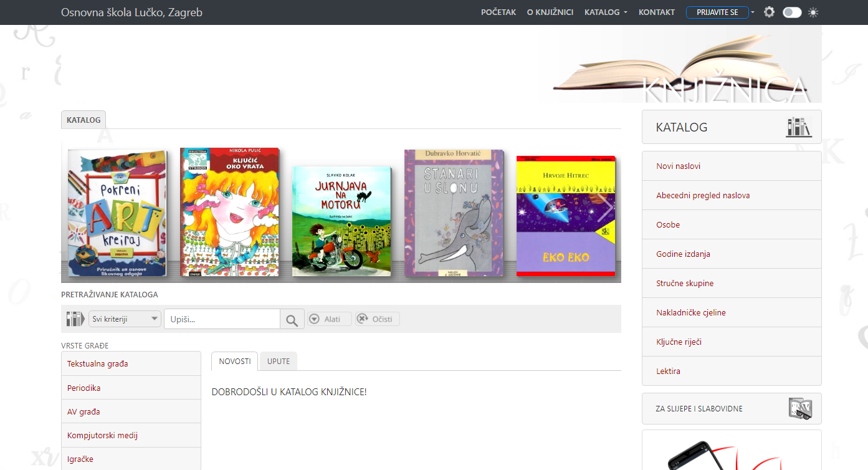The width and height of the screenshot is (868, 470).
Task: Click the sun brightness icon
Action: coord(813,12)
